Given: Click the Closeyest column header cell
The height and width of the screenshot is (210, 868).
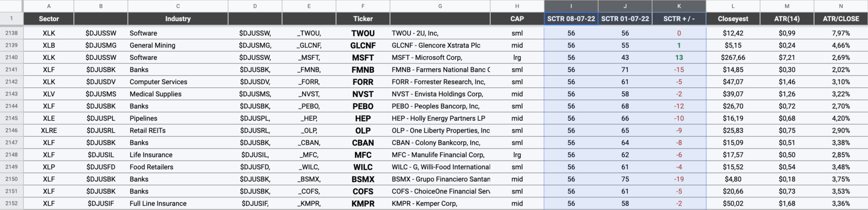Looking at the screenshot, I should (x=733, y=19).
